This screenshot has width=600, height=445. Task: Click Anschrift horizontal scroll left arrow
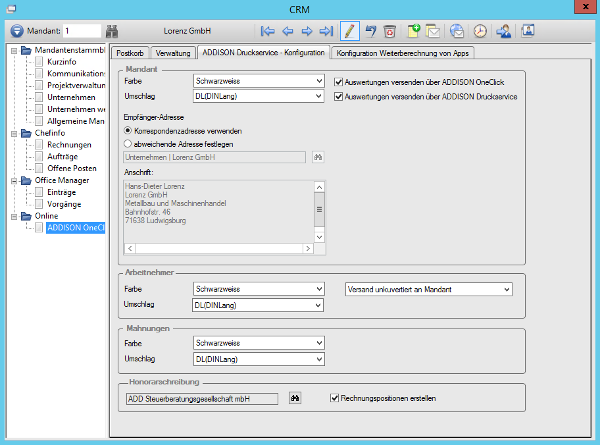tap(130, 249)
